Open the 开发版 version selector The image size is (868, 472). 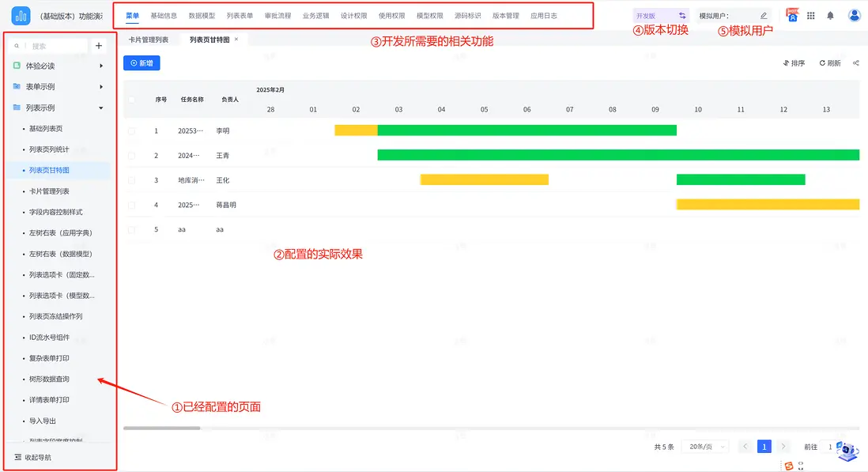point(661,16)
